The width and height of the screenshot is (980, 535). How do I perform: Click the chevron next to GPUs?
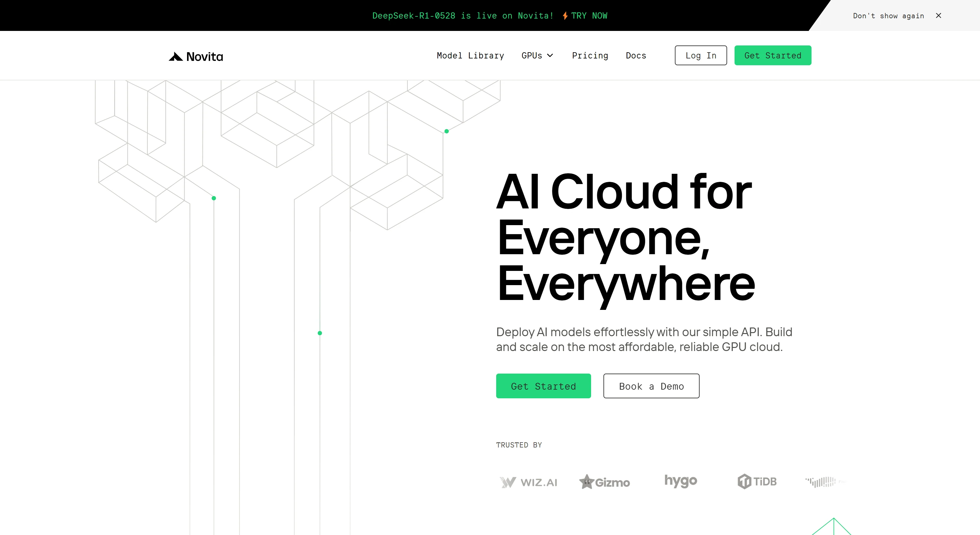[550, 56]
